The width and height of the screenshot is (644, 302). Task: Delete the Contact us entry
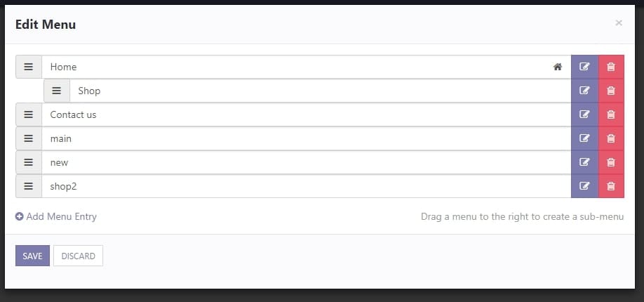tap(611, 114)
